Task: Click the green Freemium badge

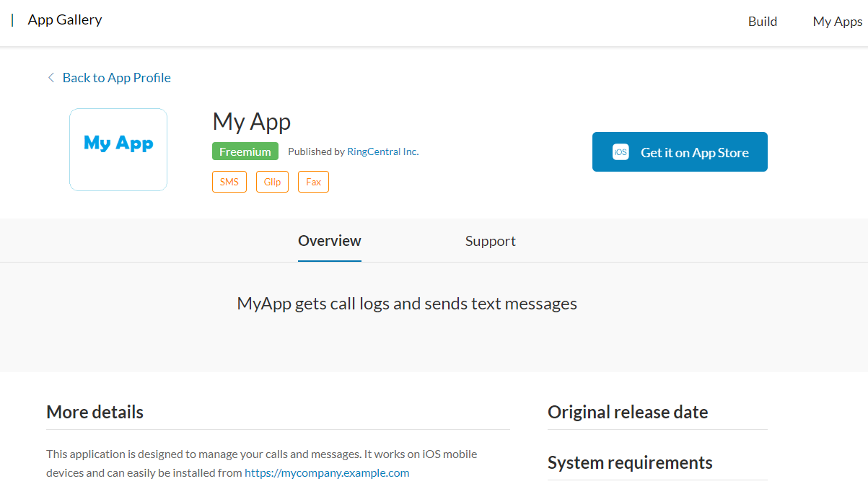Action: (x=245, y=151)
